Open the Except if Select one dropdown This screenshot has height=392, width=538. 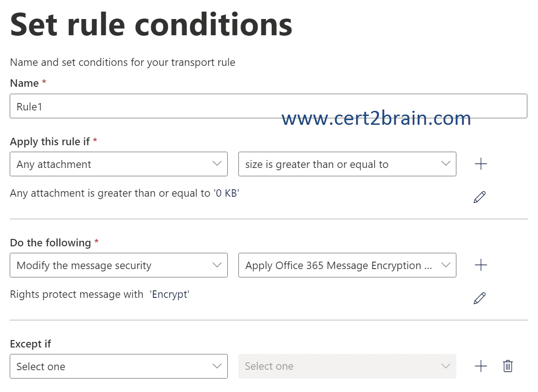click(119, 366)
